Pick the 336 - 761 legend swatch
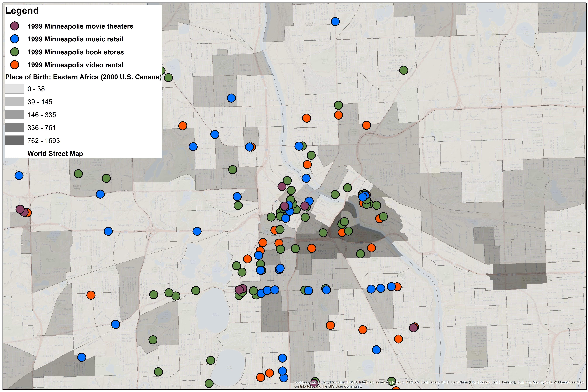 [15, 127]
